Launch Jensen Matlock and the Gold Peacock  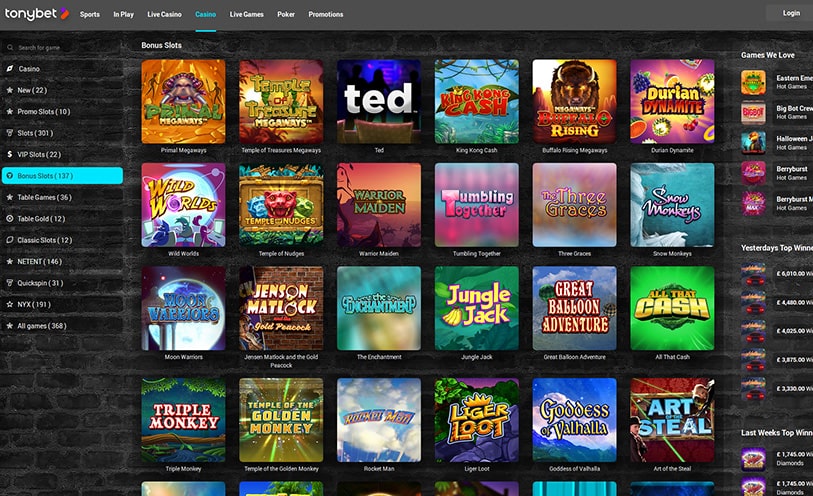click(281, 308)
